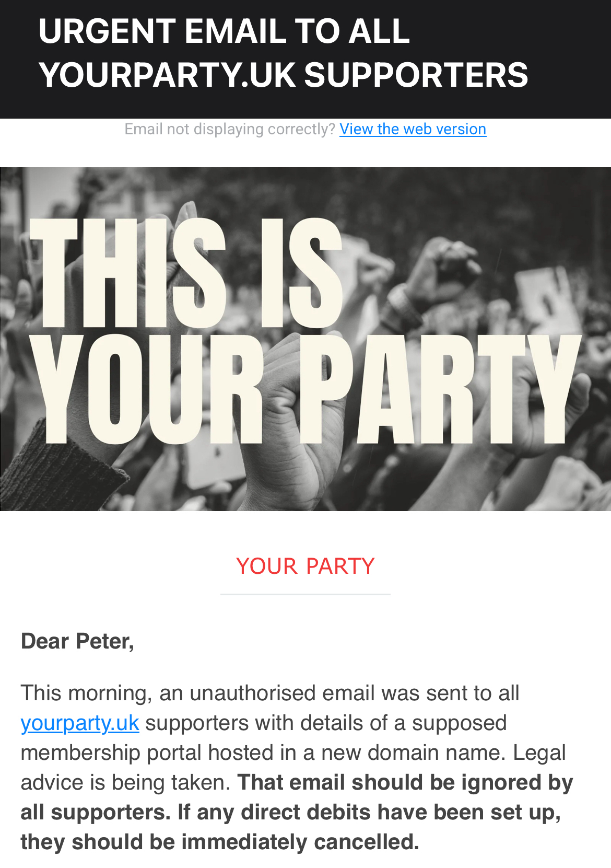Click the "URGENT EMAIL TO ALL" subject heading

click(x=224, y=31)
